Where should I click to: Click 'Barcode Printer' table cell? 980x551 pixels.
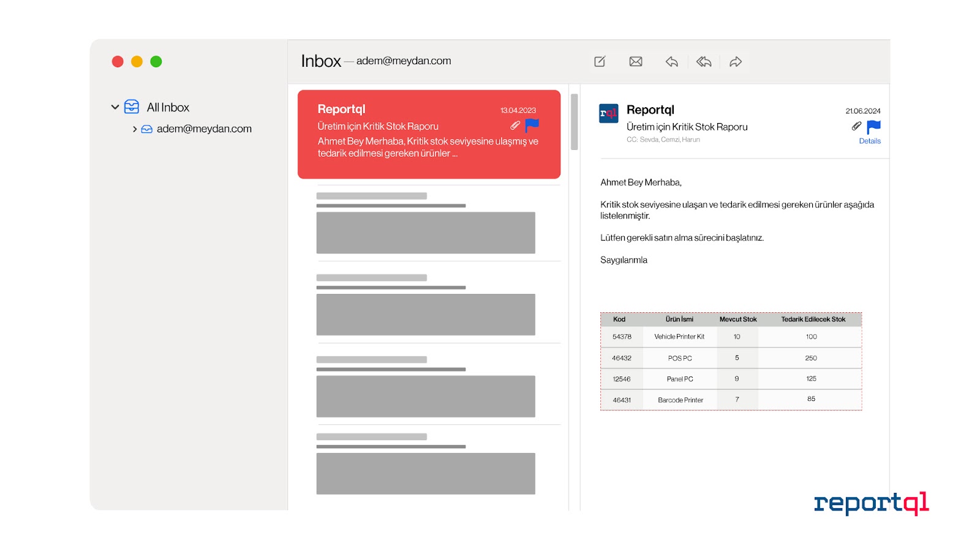click(x=680, y=400)
